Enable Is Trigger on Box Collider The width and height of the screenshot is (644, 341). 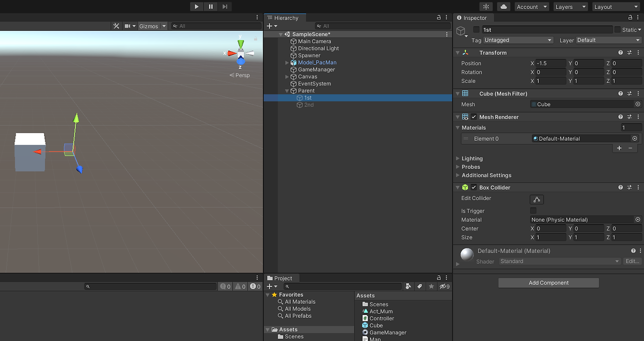click(x=533, y=211)
